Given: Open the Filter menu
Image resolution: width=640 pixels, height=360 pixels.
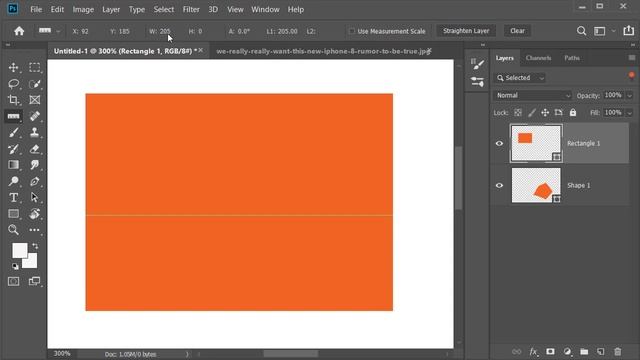Looking at the screenshot, I should point(191,9).
